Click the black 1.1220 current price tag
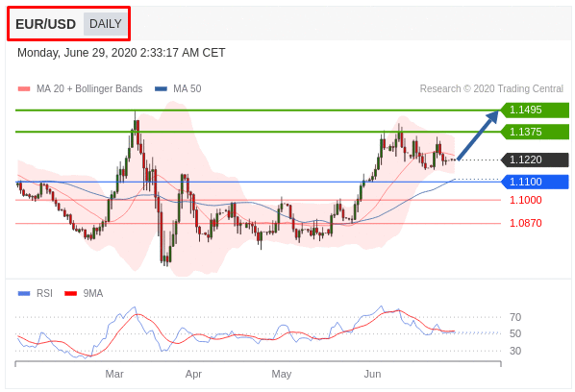 click(535, 159)
